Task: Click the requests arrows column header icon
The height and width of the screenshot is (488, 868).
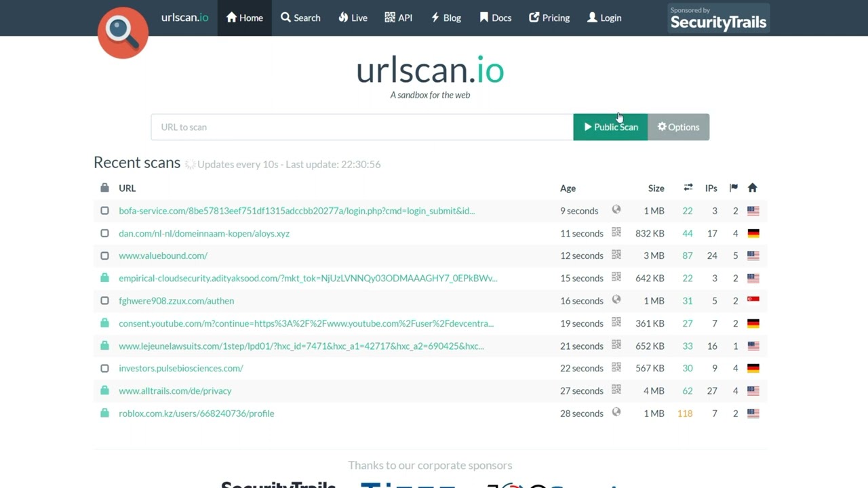Action: pyautogui.click(x=688, y=188)
